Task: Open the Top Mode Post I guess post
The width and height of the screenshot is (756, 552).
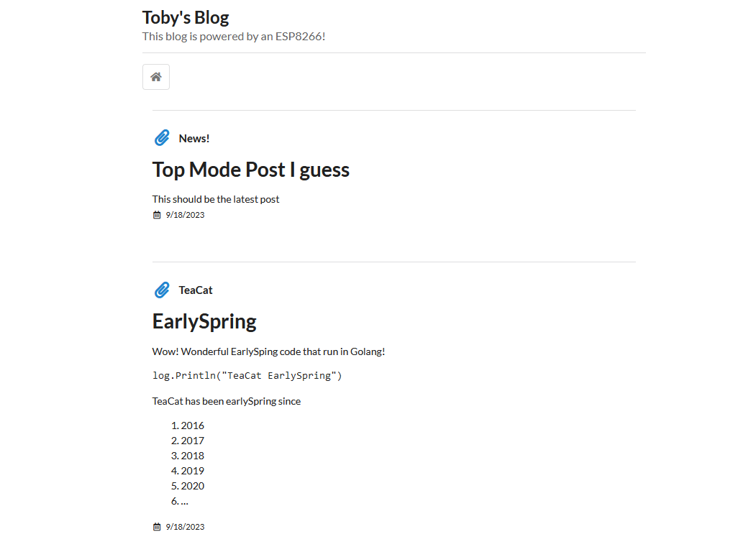Action: pyautogui.click(x=251, y=170)
